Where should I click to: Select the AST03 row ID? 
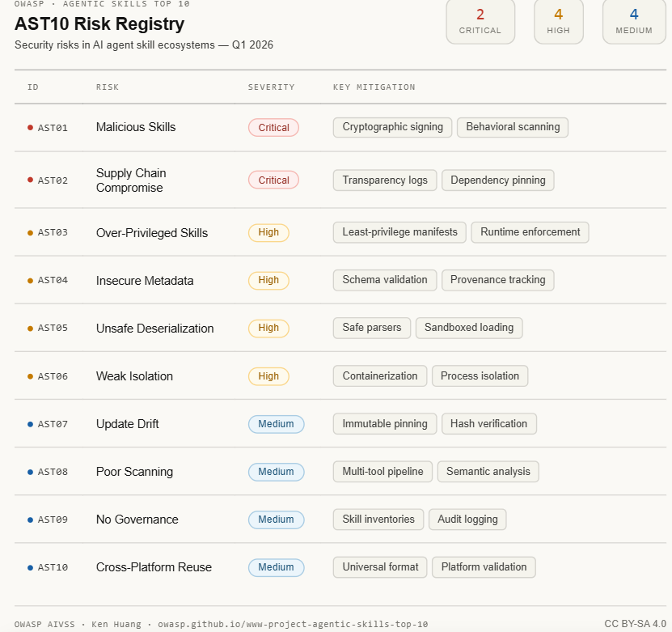point(53,232)
